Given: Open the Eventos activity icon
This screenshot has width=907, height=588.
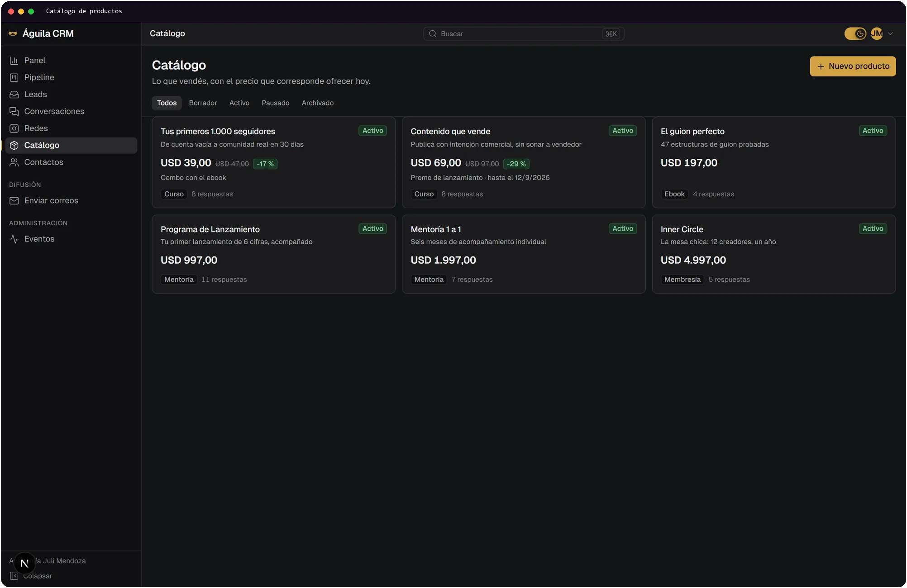Looking at the screenshot, I should pos(14,239).
